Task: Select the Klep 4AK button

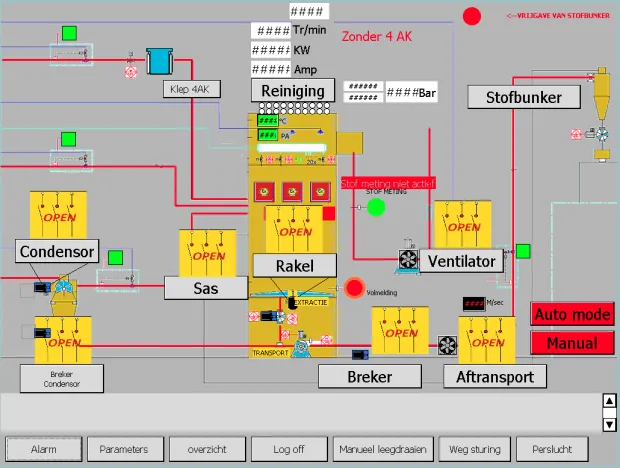Action: [191, 89]
